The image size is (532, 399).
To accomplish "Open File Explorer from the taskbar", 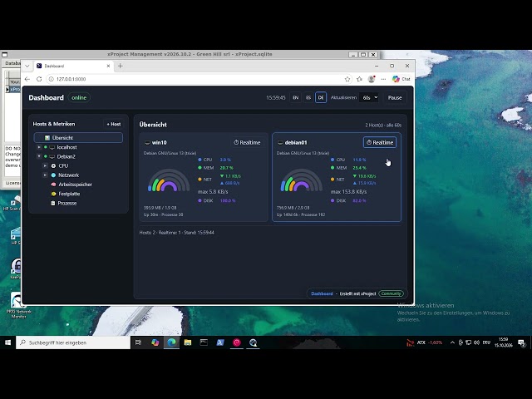I will click(x=188, y=342).
